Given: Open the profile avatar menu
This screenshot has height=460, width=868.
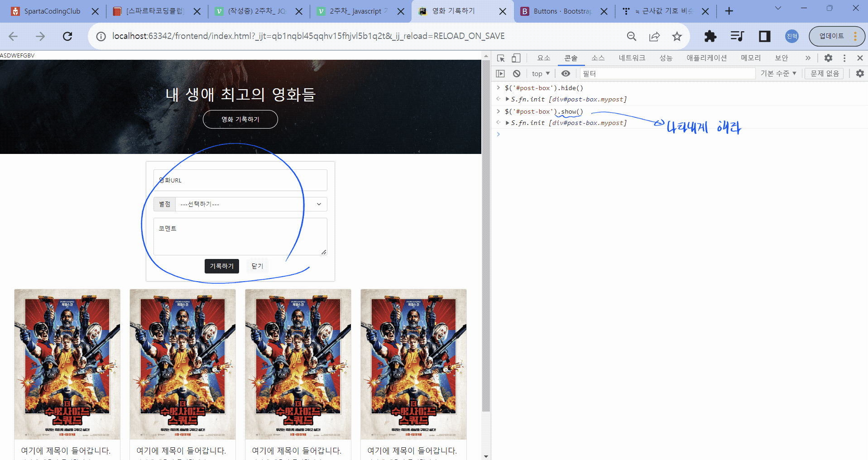Looking at the screenshot, I should (792, 36).
